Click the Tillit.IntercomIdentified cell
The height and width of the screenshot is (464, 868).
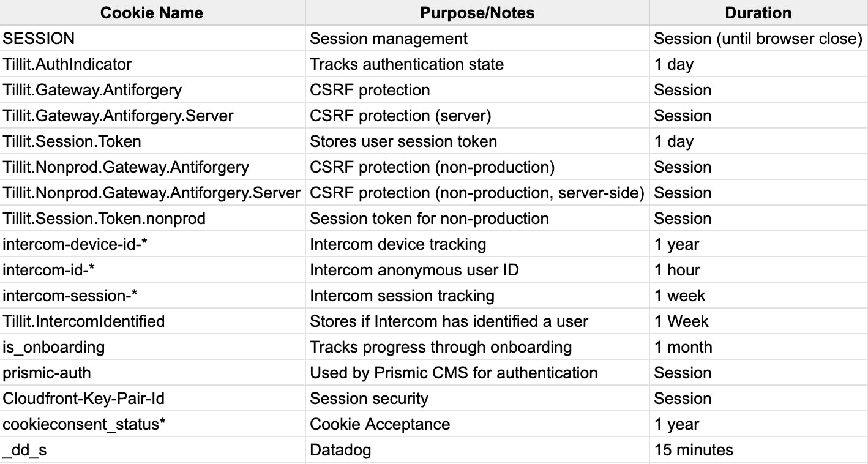[x=152, y=321]
